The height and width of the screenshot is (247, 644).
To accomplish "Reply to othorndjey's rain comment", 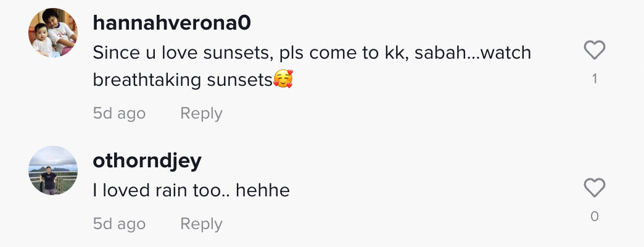I will 201,224.
